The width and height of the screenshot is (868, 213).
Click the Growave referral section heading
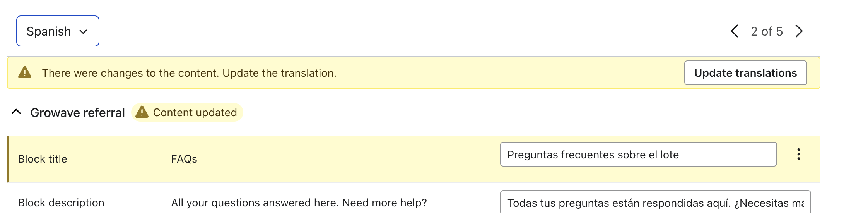point(77,113)
